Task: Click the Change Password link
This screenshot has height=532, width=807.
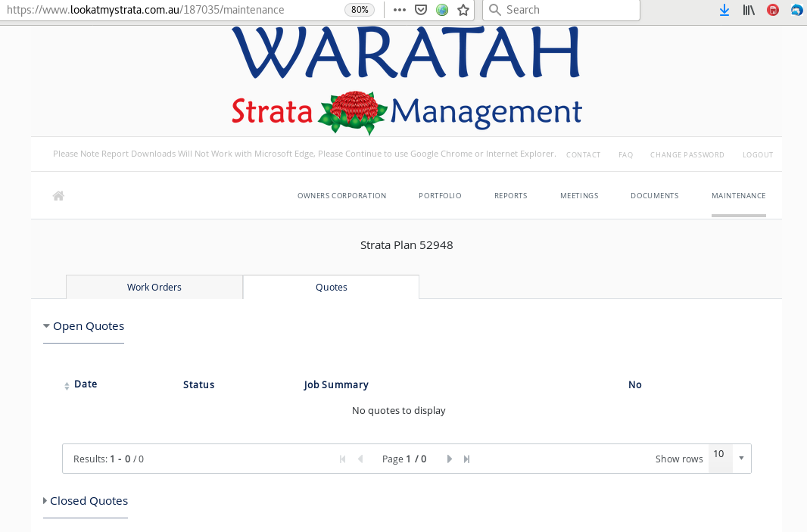Action: click(687, 154)
